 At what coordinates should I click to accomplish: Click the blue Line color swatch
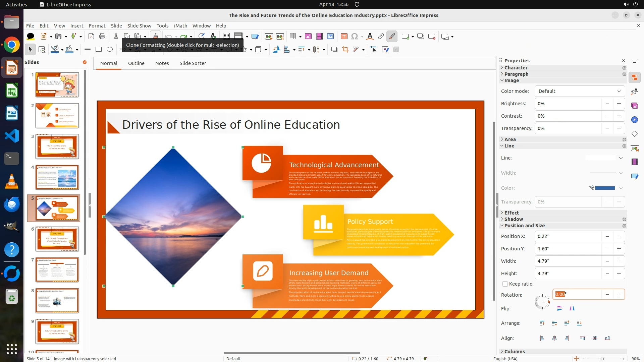pos(604,188)
